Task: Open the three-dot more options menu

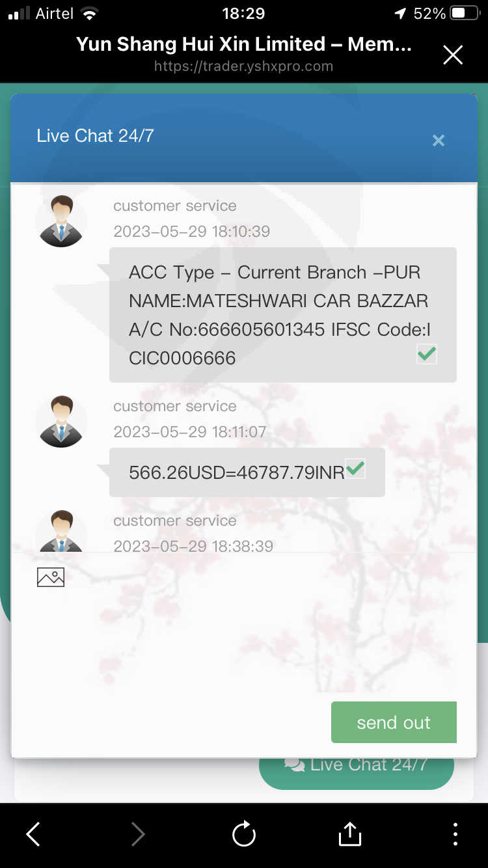Action: (x=455, y=834)
